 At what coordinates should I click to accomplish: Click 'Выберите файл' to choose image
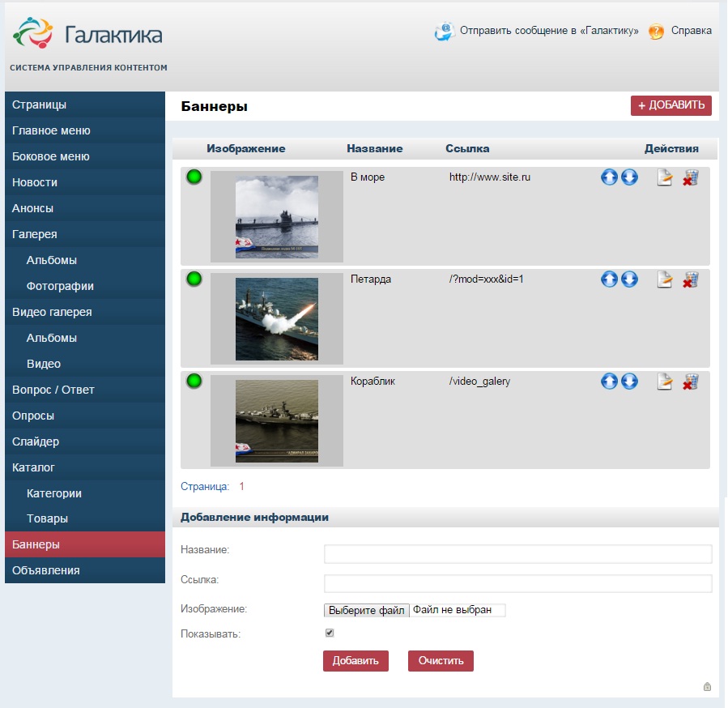(366, 610)
